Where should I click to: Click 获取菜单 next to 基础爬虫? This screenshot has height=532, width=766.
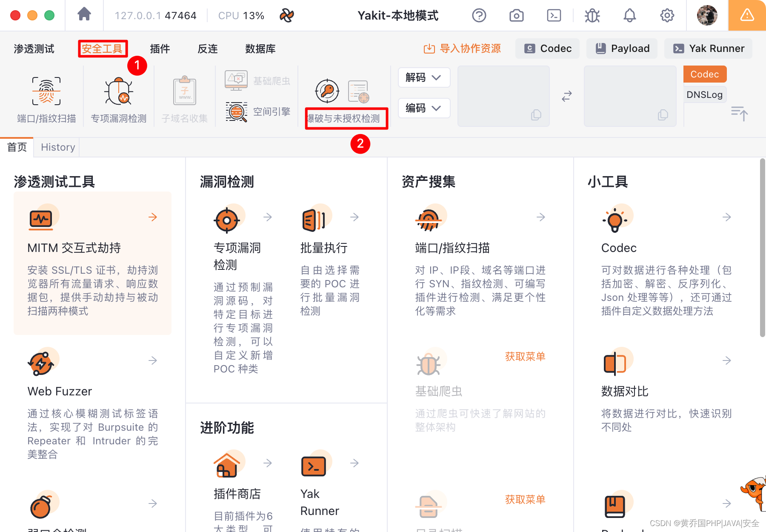(x=525, y=356)
